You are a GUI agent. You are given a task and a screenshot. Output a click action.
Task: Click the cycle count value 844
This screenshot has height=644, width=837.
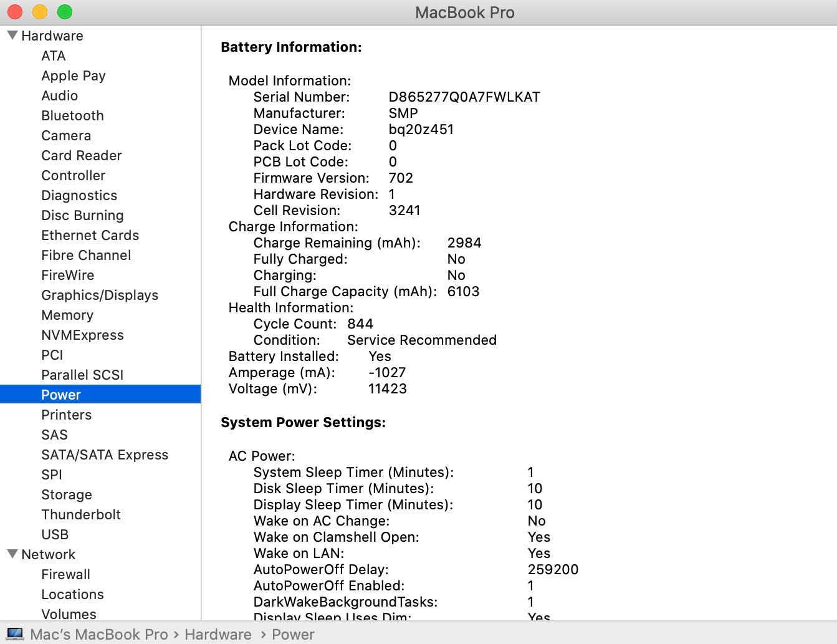pos(360,324)
